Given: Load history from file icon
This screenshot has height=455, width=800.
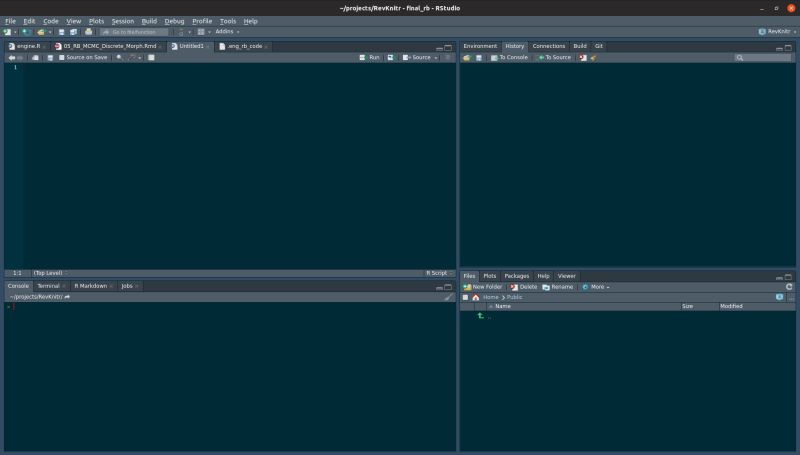Looking at the screenshot, I should tap(466, 58).
